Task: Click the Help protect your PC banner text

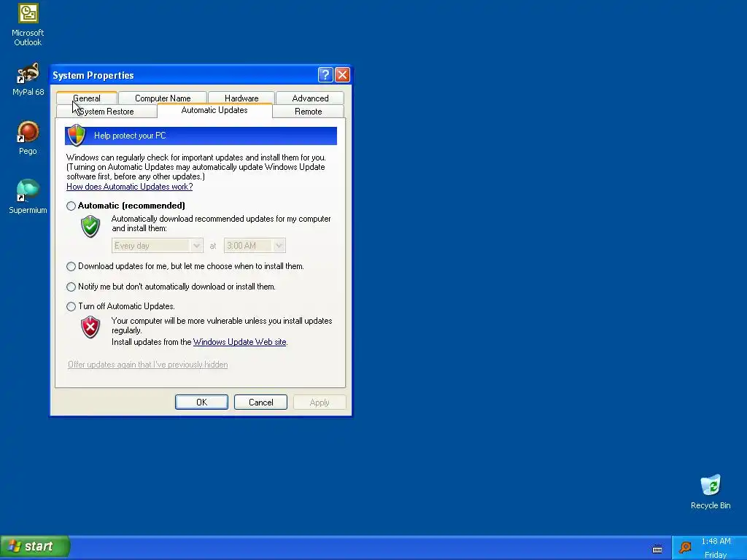Action: point(130,136)
